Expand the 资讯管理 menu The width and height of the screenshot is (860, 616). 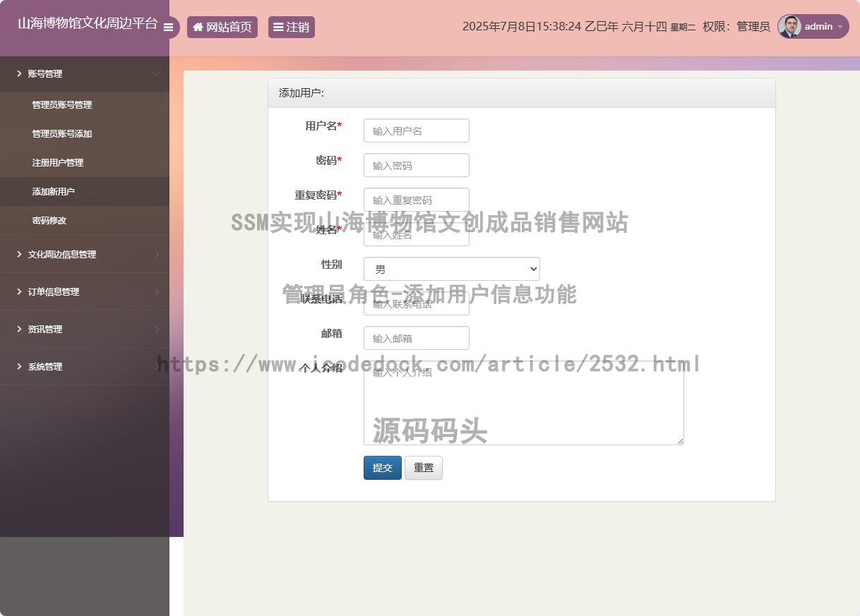coord(85,329)
